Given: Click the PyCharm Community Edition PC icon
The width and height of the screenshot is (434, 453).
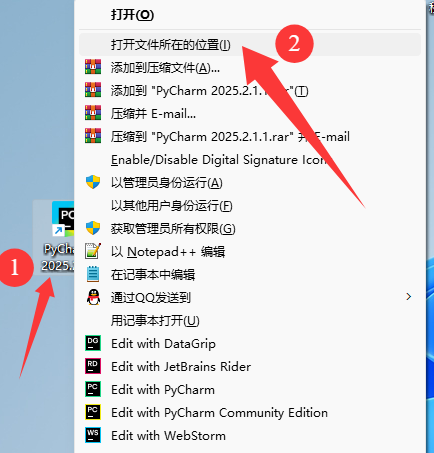Looking at the screenshot, I should pos(93,412).
